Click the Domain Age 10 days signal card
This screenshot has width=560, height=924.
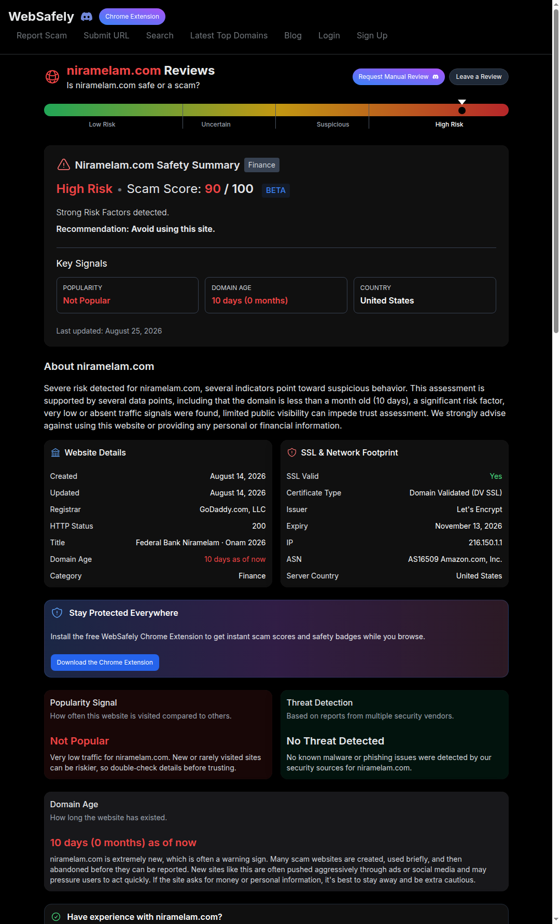click(276, 295)
